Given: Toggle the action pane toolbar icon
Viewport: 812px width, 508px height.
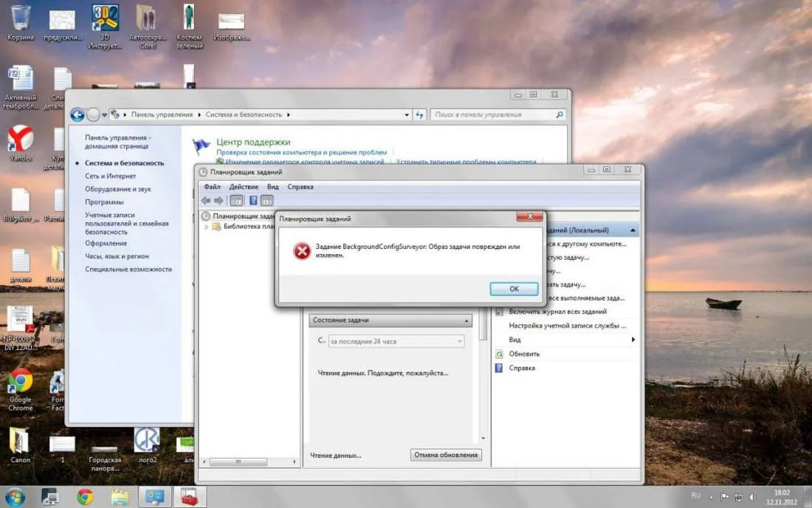Looking at the screenshot, I should (266, 200).
